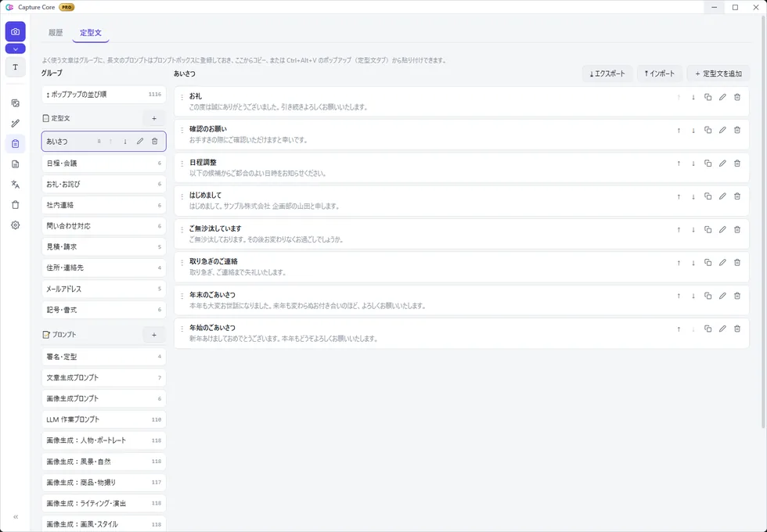Click the 定型文を追加 button

pos(718,74)
